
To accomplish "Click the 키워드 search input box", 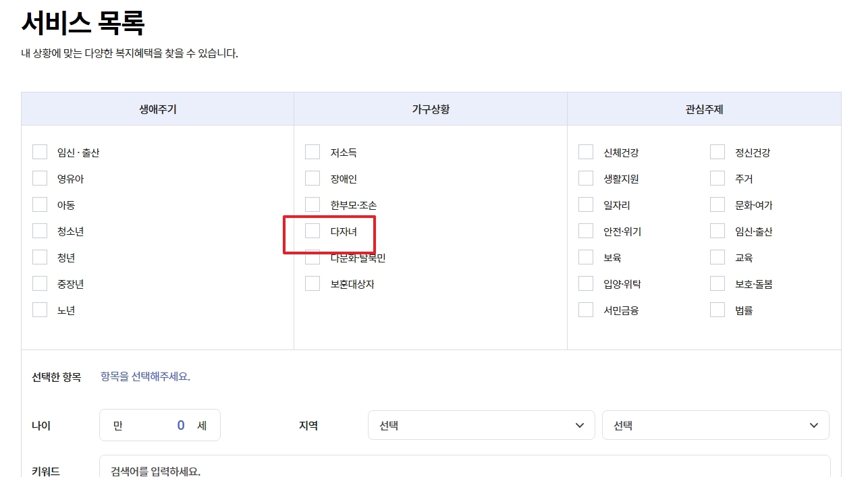I will tap(466, 469).
